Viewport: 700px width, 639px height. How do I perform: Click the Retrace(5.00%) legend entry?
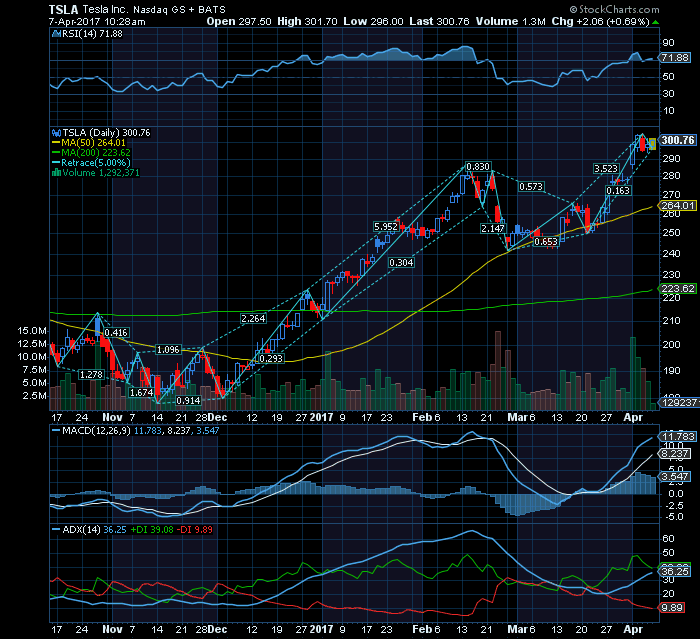coord(91,163)
